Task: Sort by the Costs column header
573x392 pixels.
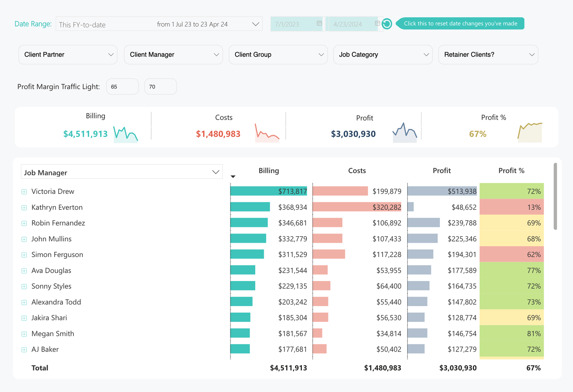Action: (357, 171)
